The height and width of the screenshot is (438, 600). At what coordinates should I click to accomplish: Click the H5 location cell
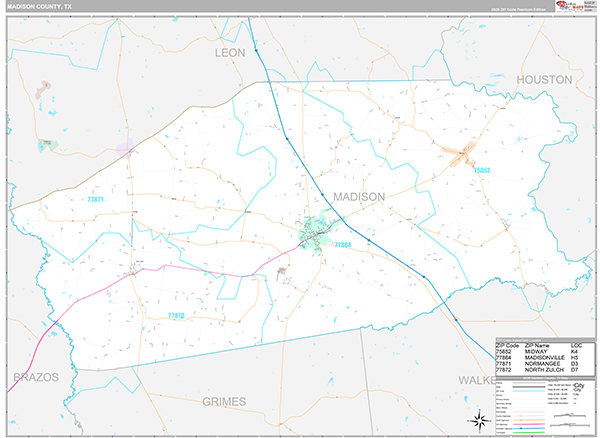(x=574, y=358)
